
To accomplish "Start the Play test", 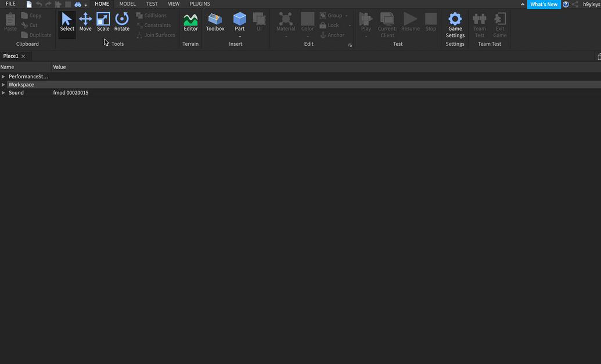I will (x=366, y=21).
